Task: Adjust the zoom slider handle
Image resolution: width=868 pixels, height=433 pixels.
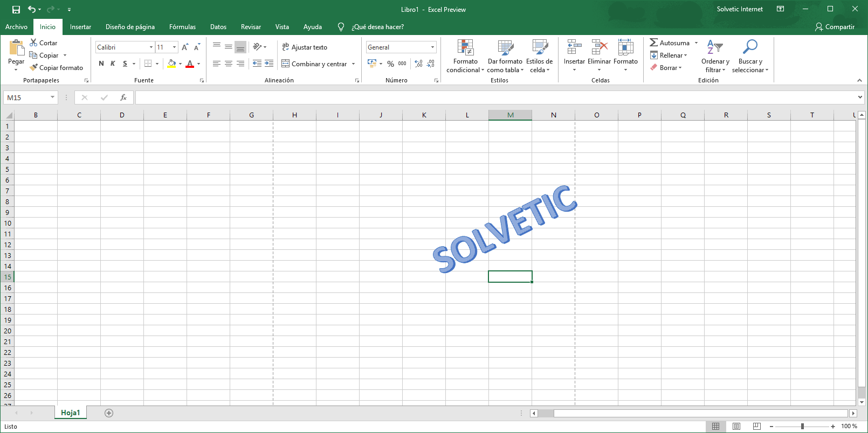Action: [802, 427]
